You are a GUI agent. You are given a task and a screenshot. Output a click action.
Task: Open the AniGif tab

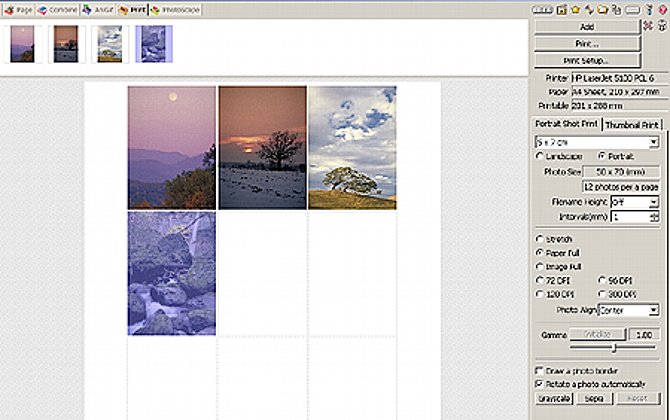pyautogui.click(x=98, y=10)
